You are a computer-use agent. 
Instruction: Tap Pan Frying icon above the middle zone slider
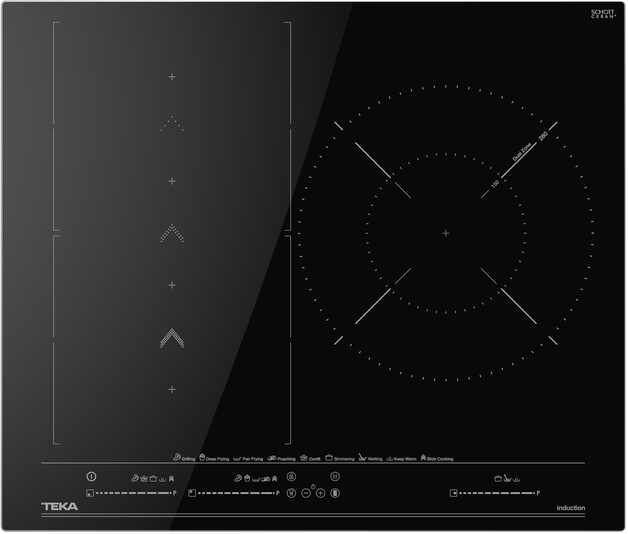(256, 480)
